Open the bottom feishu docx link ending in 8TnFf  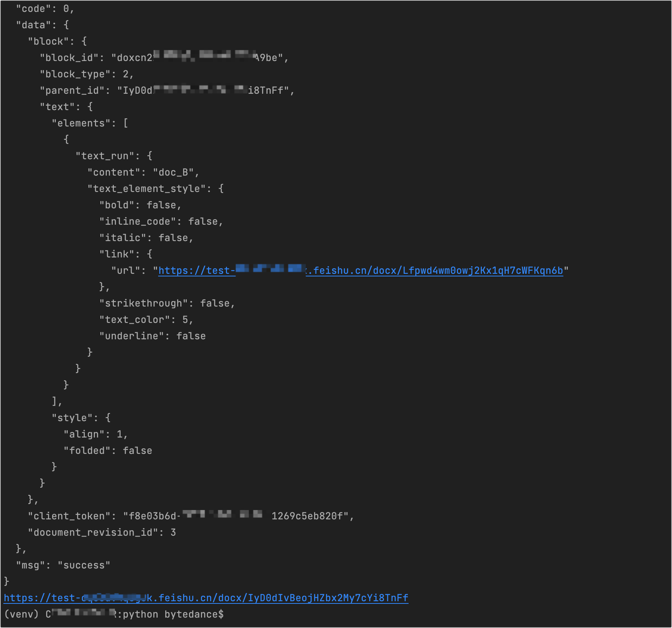pyautogui.click(x=283, y=598)
